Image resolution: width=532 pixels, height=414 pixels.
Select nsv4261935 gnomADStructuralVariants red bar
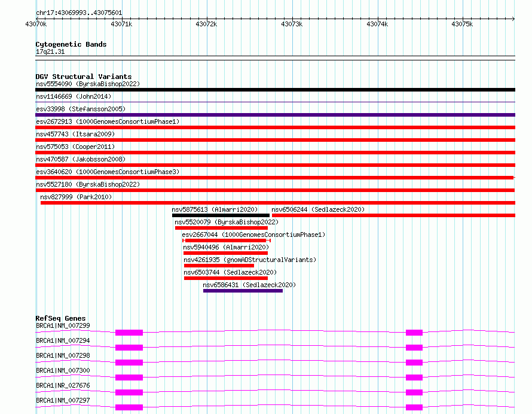click(x=219, y=266)
